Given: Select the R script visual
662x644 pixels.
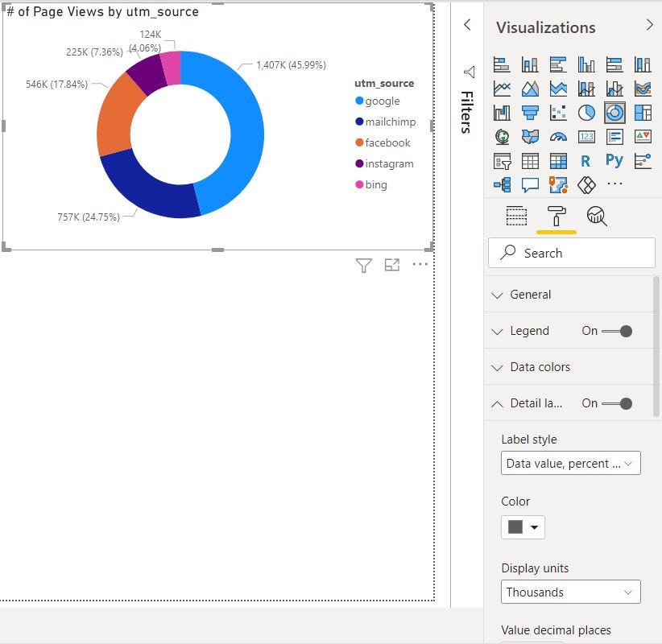Looking at the screenshot, I should click(x=586, y=161).
